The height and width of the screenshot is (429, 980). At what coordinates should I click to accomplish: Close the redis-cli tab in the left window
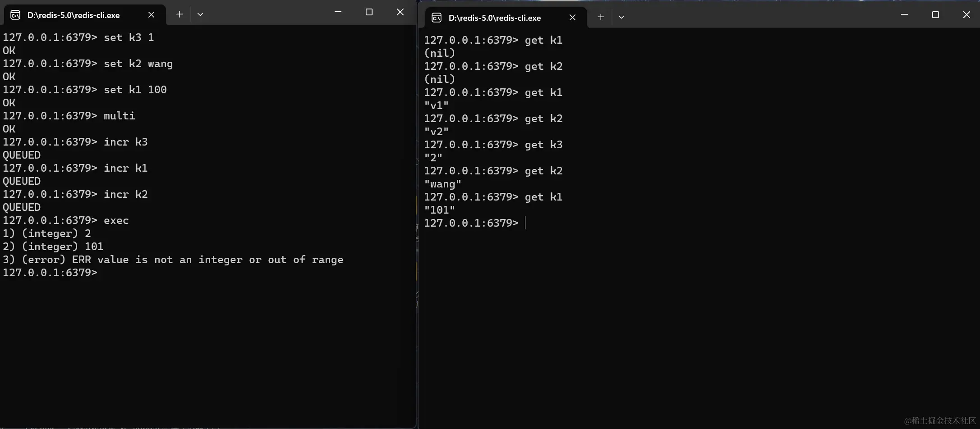(x=151, y=15)
